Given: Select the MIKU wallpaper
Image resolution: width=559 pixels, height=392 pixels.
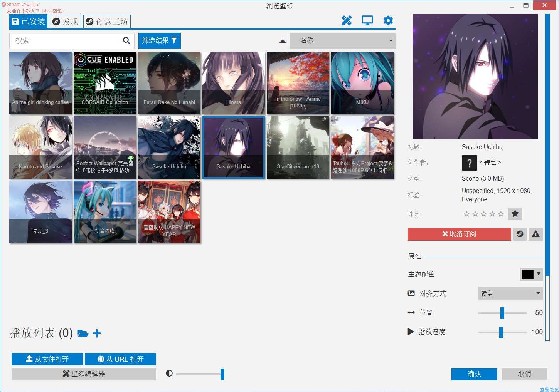Looking at the screenshot, I should (x=362, y=83).
